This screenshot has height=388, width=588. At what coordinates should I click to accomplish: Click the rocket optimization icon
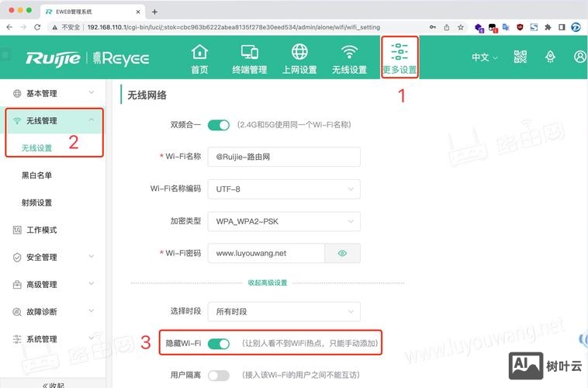click(x=550, y=57)
